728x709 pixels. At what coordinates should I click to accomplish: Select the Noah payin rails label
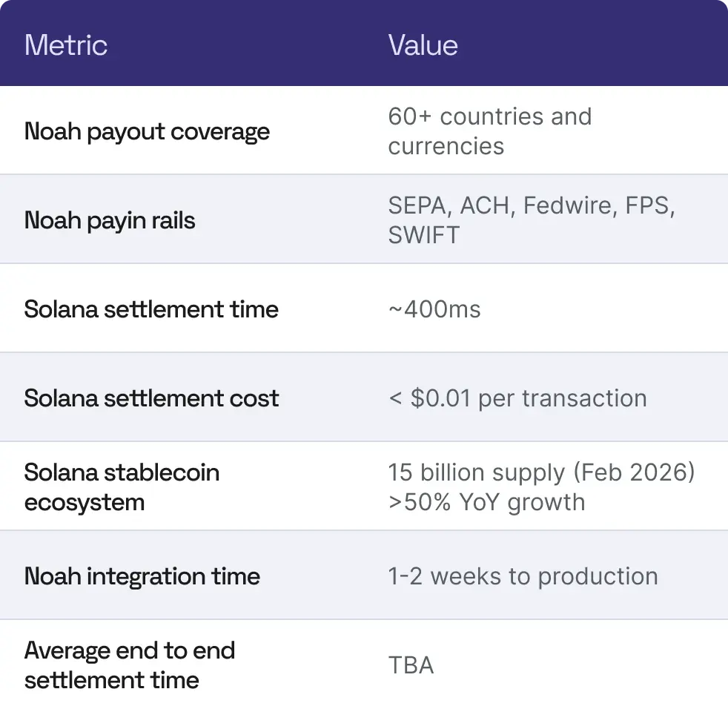pyautogui.click(x=110, y=220)
